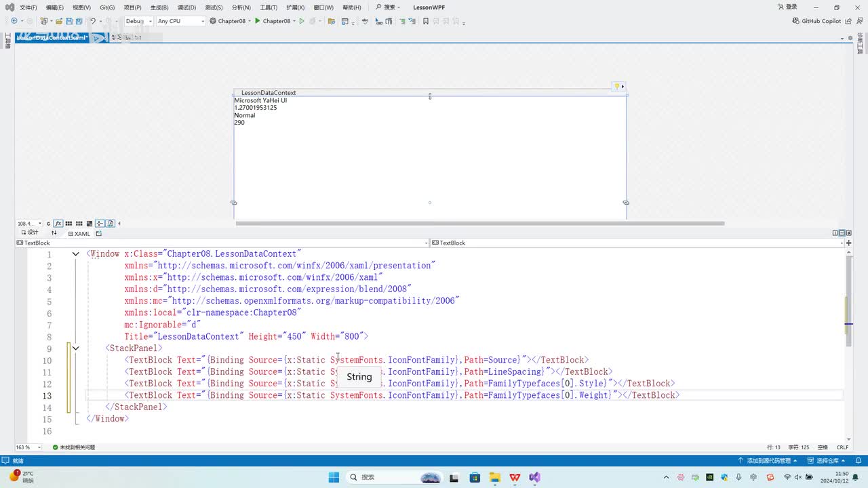Click the horizontal split icon
This screenshot has width=868, height=488.
pos(842,233)
